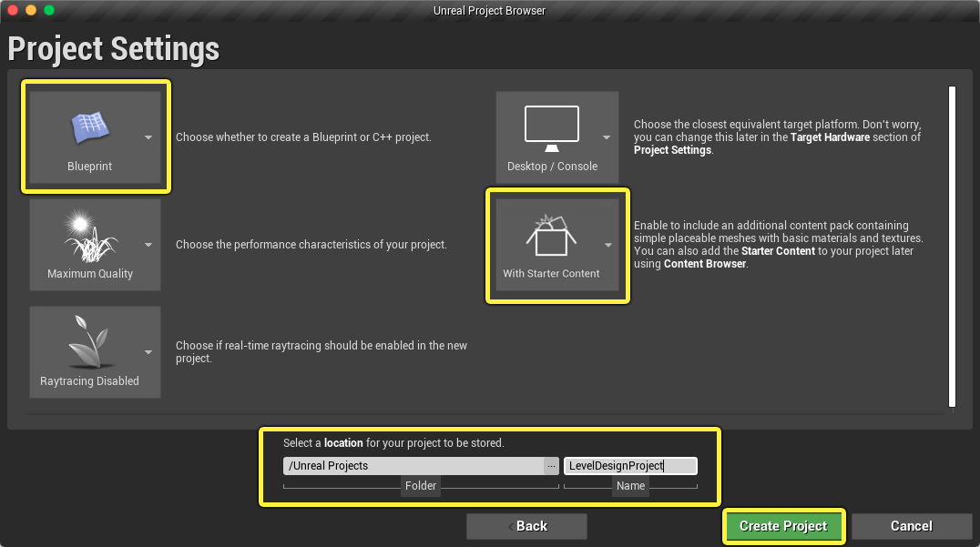980x547 pixels.
Task: Open the Desktop / Console dropdown arrow
Action: [607, 137]
